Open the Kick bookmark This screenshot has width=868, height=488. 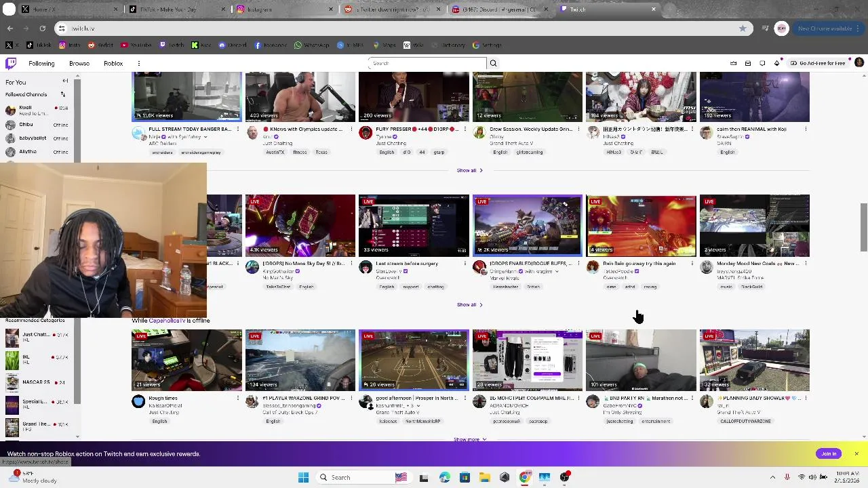pyautogui.click(x=201, y=45)
